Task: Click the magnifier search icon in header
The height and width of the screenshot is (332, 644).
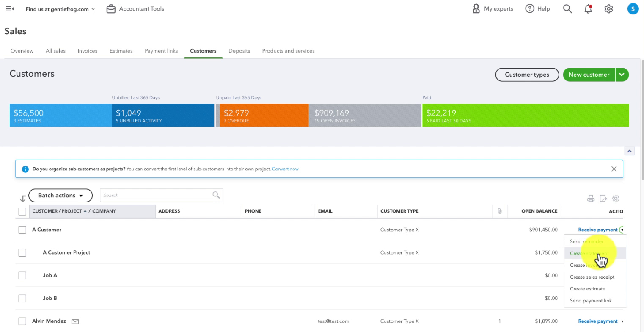Action: [567, 9]
